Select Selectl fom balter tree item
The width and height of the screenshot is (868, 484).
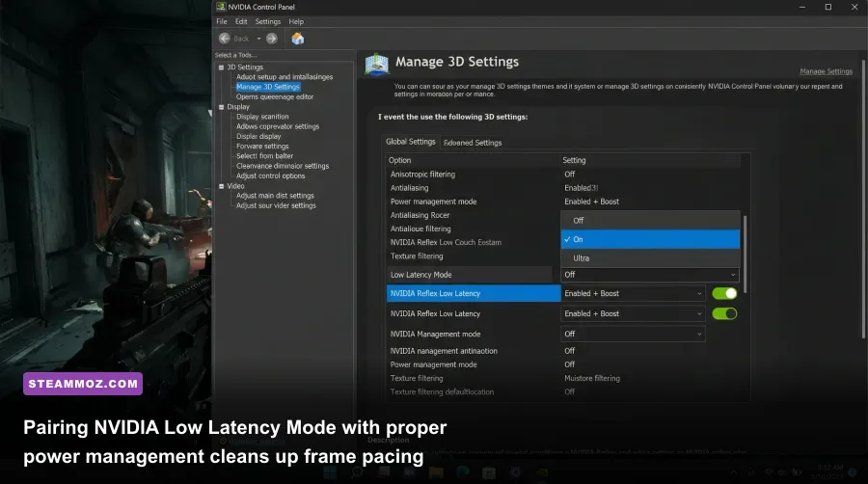point(264,156)
